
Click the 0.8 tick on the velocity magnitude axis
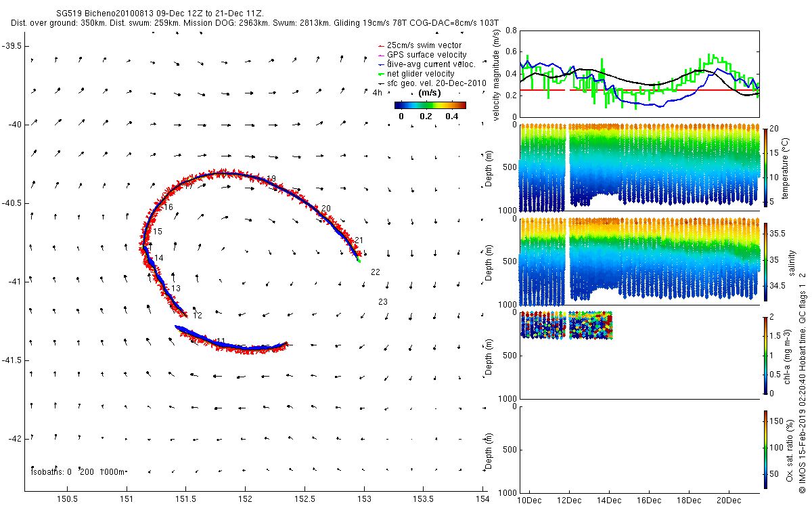click(x=512, y=30)
